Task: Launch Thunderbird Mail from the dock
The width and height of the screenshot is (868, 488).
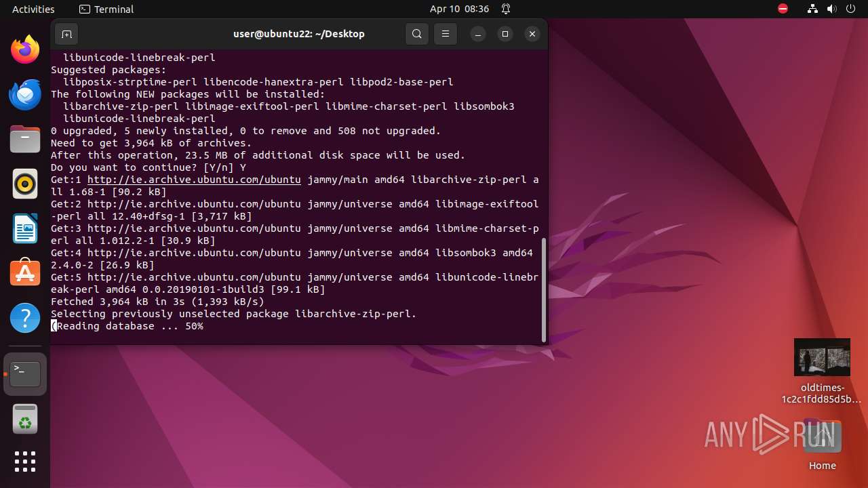Action: click(x=25, y=94)
